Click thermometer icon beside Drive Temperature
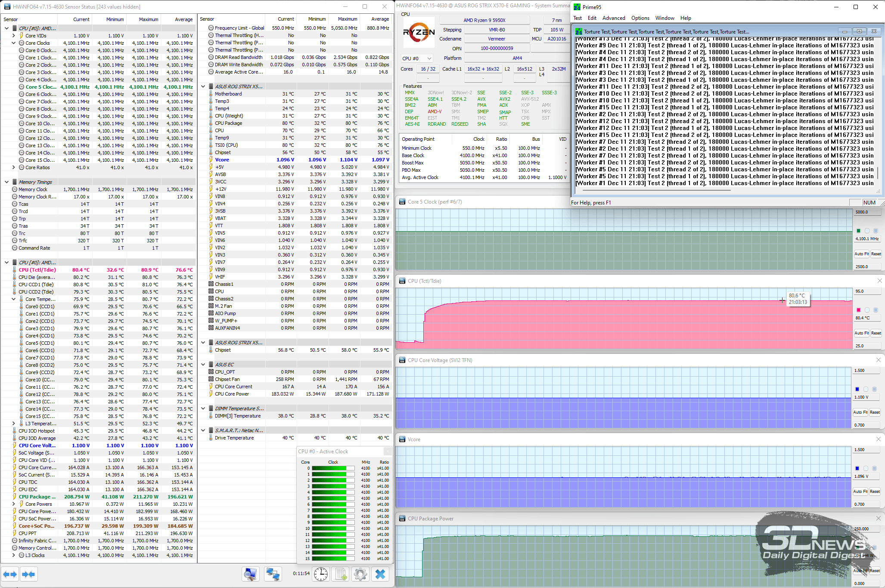The image size is (885, 588). click(x=211, y=438)
